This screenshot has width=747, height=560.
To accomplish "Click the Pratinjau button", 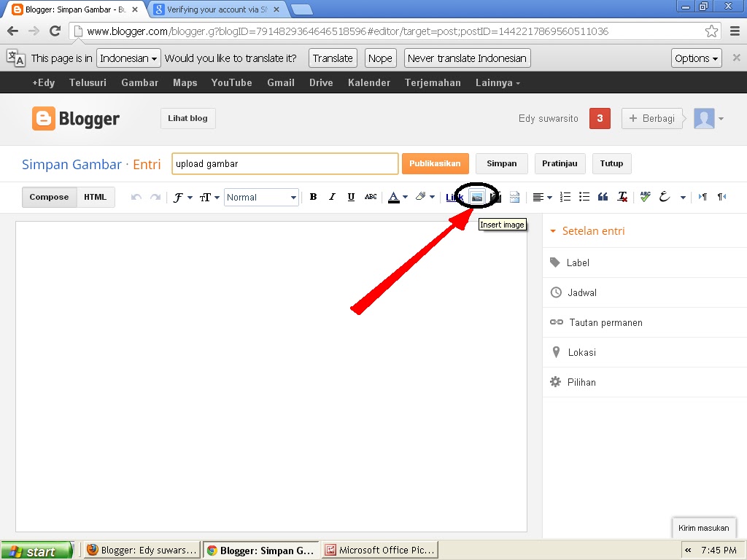I will [560, 163].
